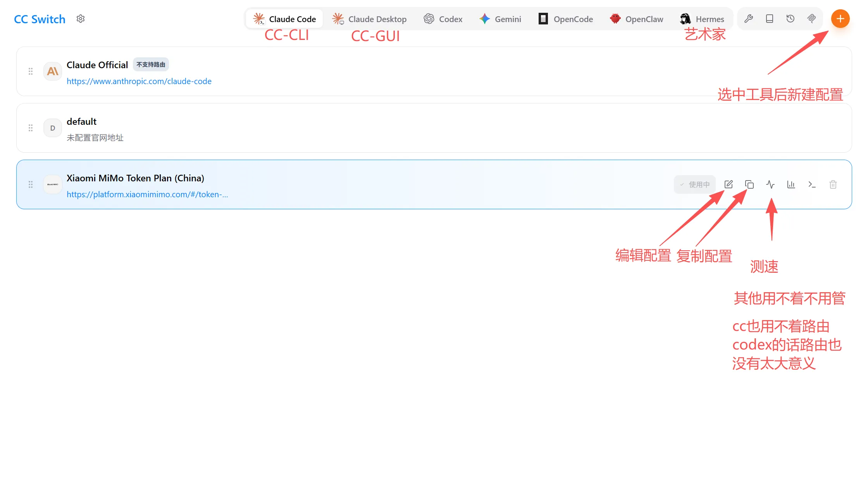Select the default provider name
This screenshot has width=868, height=501.
pos(81,121)
